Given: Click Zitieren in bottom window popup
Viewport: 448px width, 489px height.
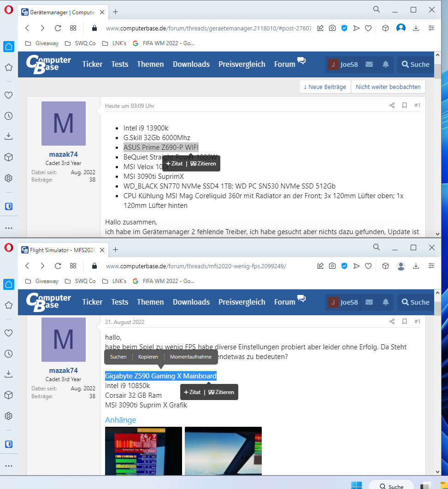Looking at the screenshot, I should pos(221,392).
